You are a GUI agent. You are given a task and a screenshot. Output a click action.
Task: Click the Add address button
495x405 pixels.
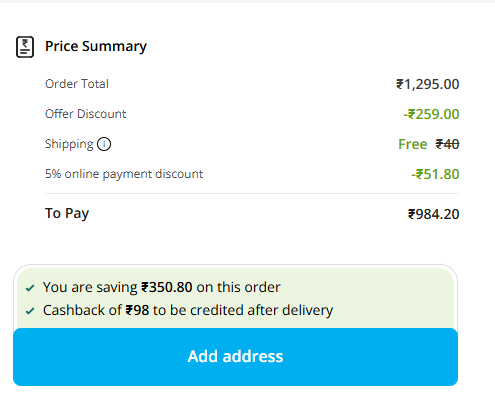pos(235,357)
